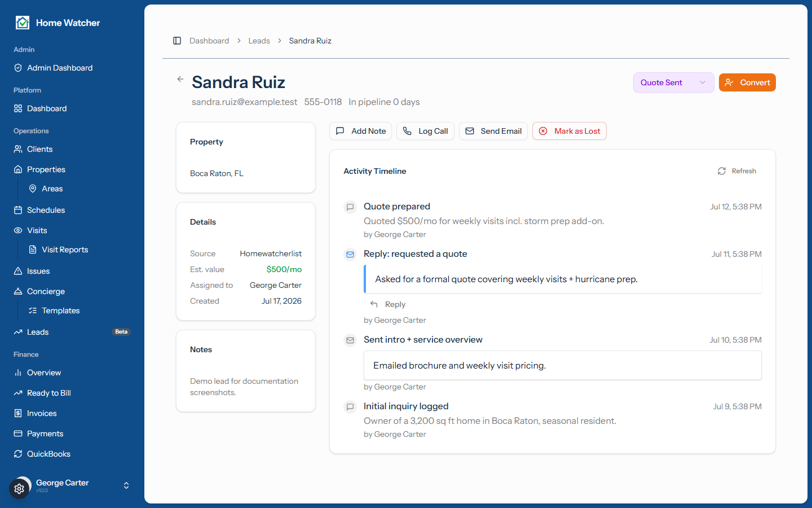Open Finance Overview in sidebar

click(72, 373)
